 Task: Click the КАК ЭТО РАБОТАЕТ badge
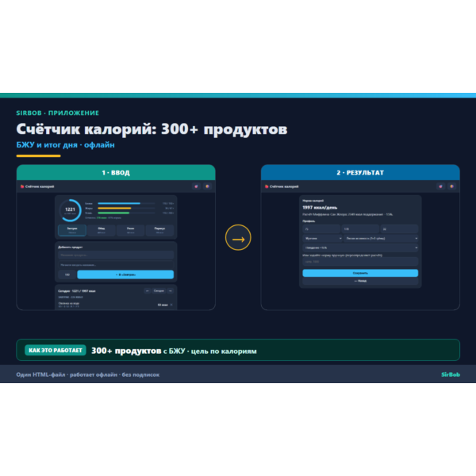(56, 350)
